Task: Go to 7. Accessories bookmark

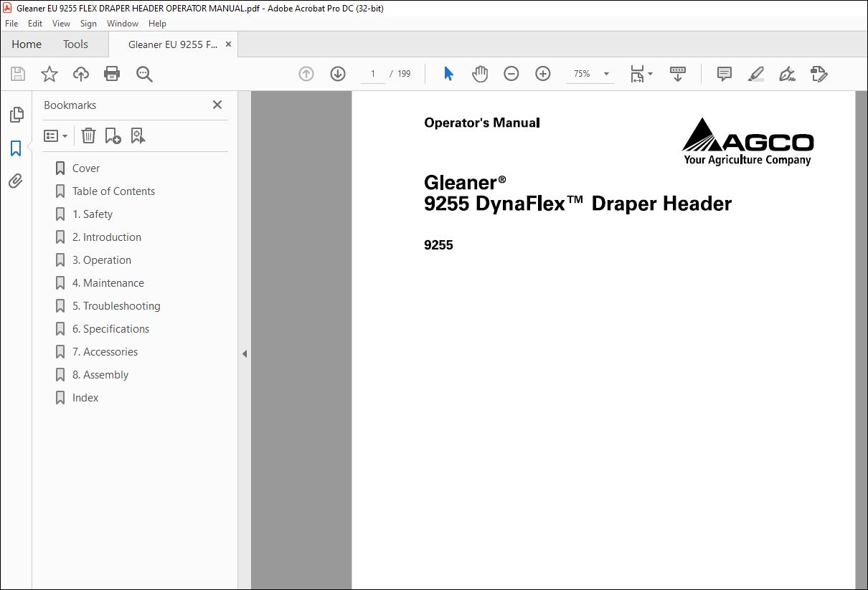Action: point(105,351)
